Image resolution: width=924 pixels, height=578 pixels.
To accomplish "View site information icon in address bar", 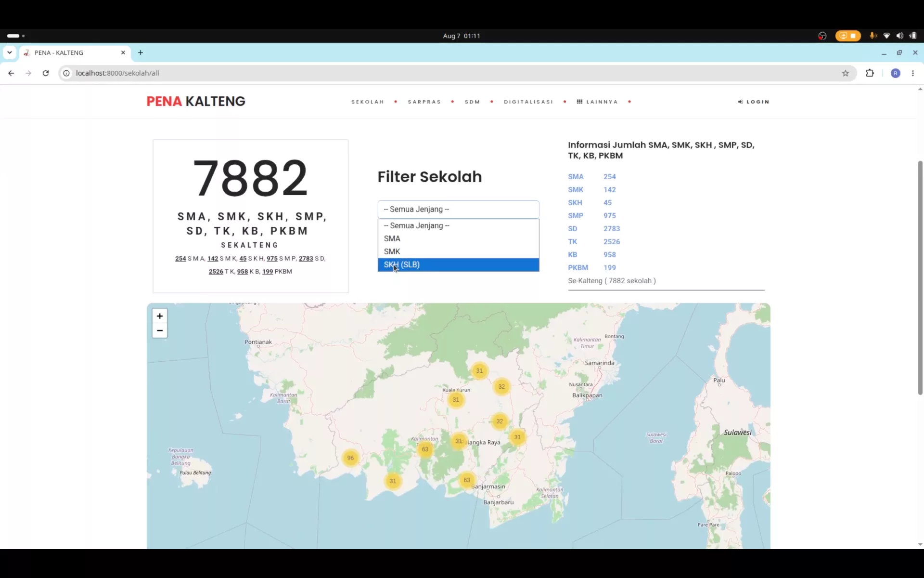I will tap(66, 73).
